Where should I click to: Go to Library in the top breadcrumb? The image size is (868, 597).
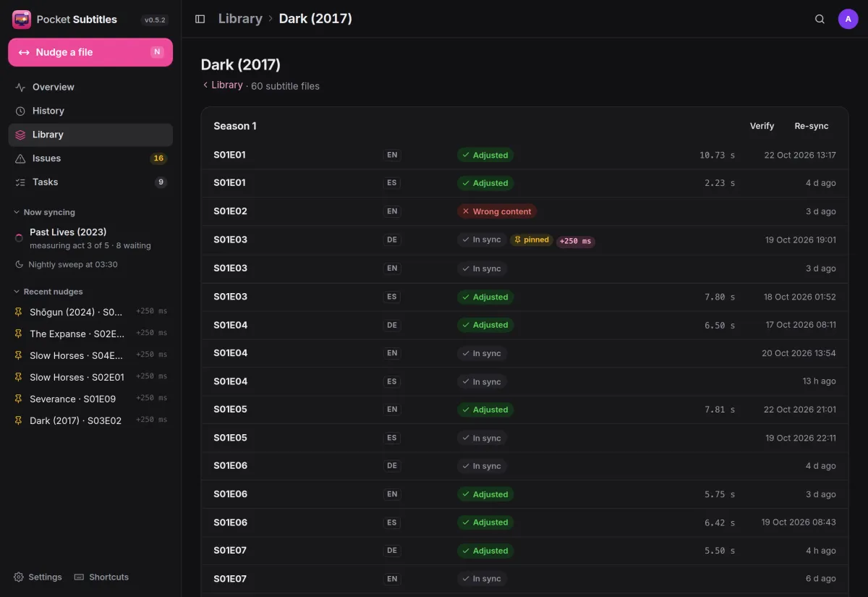click(240, 19)
